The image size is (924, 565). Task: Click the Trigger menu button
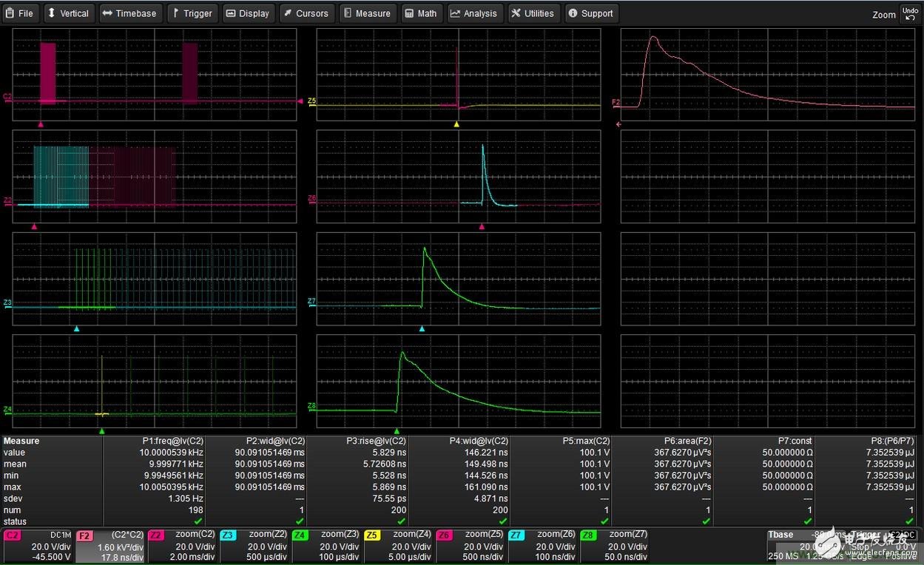pyautogui.click(x=192, y=13)
